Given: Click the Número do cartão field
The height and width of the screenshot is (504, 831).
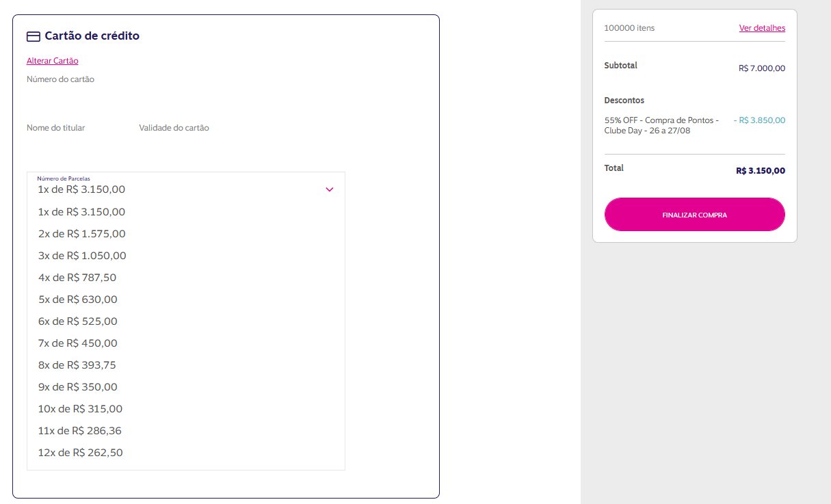Looking at the screenshot, I should pos(60,79).
